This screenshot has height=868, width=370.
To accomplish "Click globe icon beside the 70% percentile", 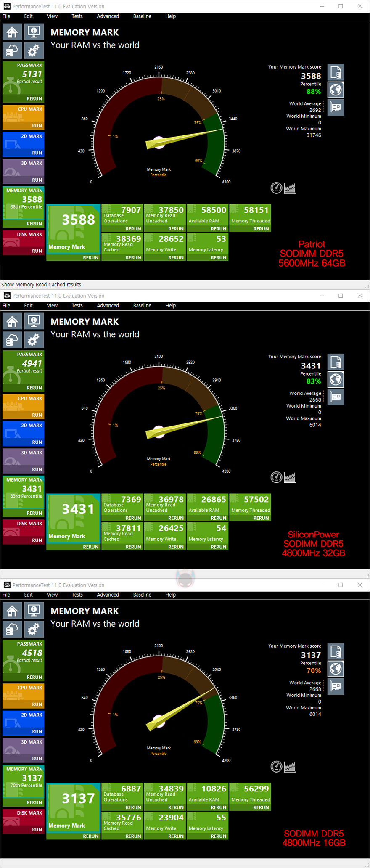I will click(336, 669).
